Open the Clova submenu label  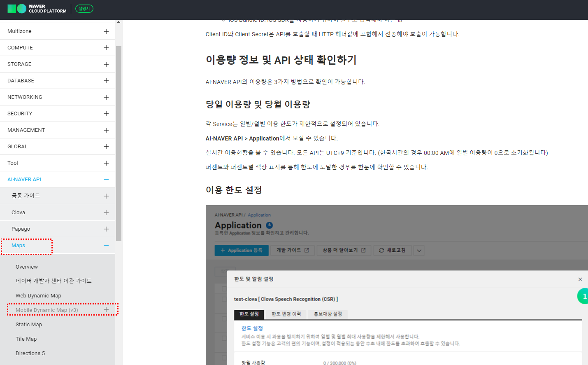coord(18,213)
